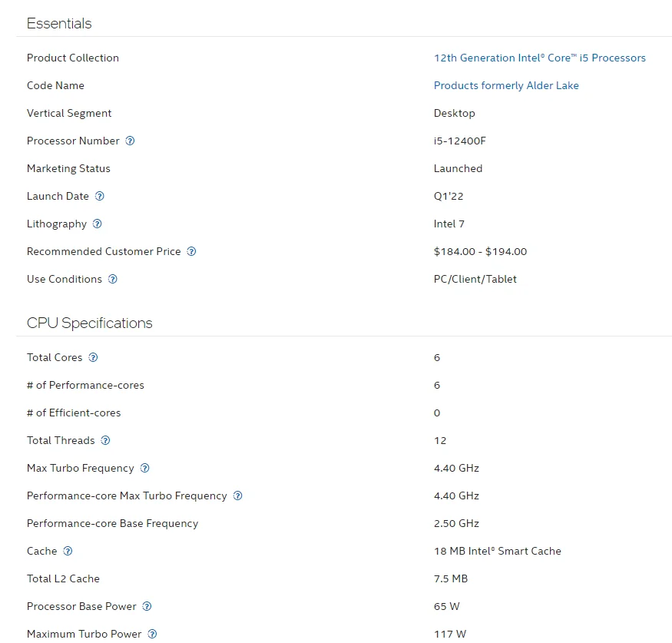Click the $184.00 - $194.00 price text
The width and height of the screenshot is (672, 643).
click(x=481, y=251)
